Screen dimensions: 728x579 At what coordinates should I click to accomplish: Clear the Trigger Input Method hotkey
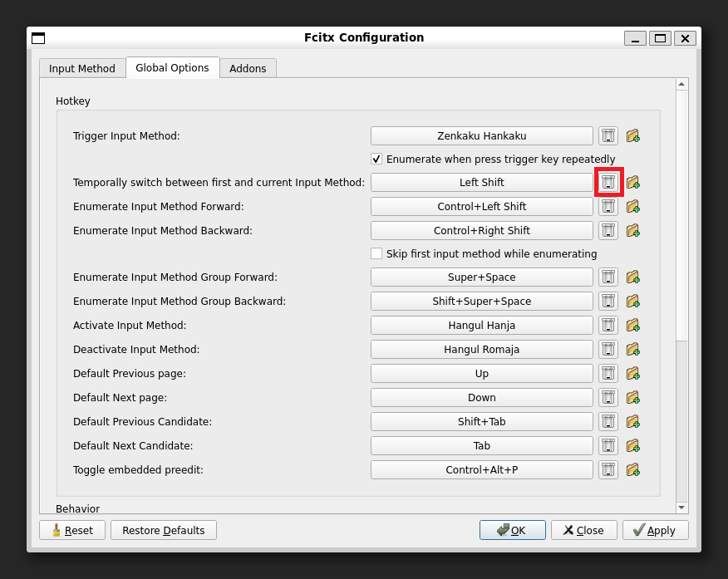[607, 136]
